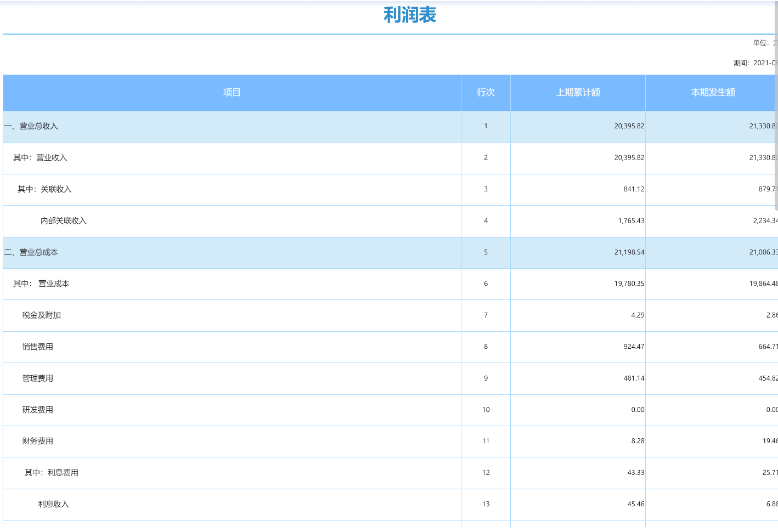Image resolution: width=778 pixels, height=532 pixels.
Task: Click 行次 number 8 for 销售费用
Action: click(x=486, y=347)
